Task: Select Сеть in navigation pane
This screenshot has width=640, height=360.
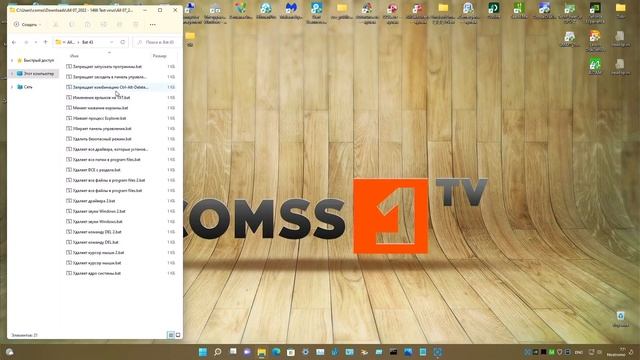Action: click(25, 87)
